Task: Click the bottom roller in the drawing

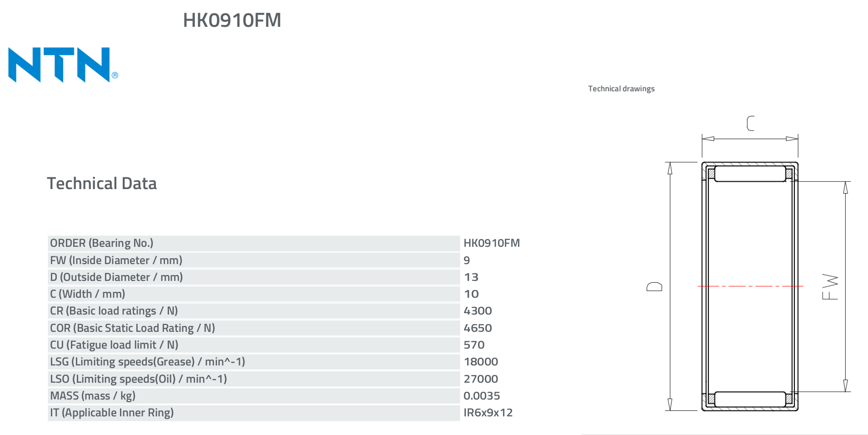Action: coord(750,399)
